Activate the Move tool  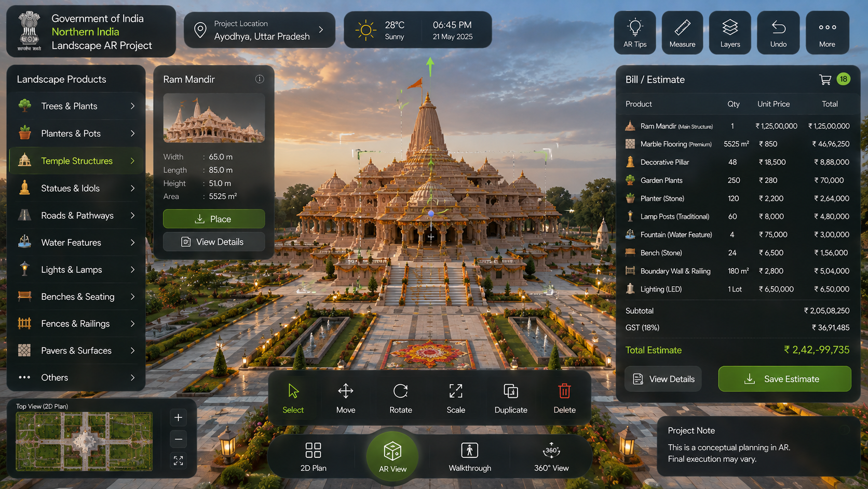(x=346, y=398)
